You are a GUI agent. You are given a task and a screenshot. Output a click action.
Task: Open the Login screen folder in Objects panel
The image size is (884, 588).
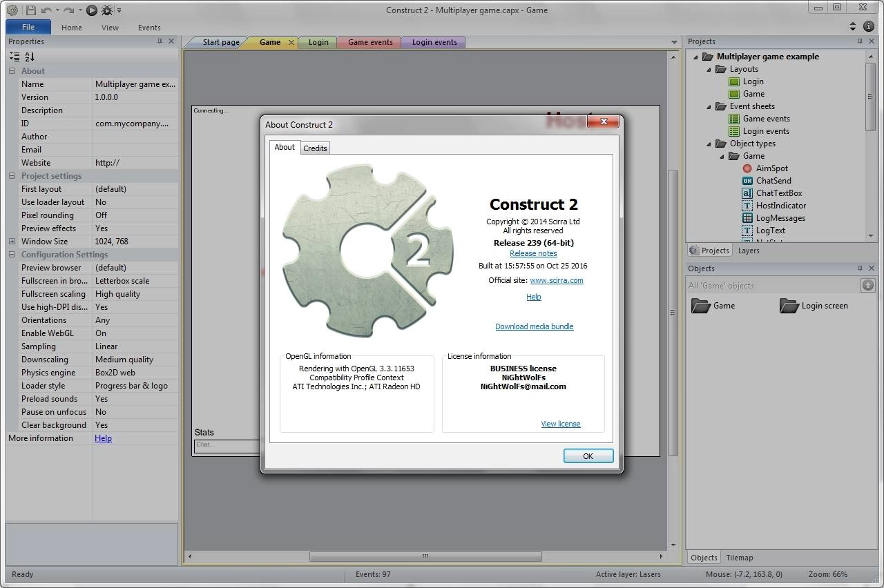(x=814, y=306)
